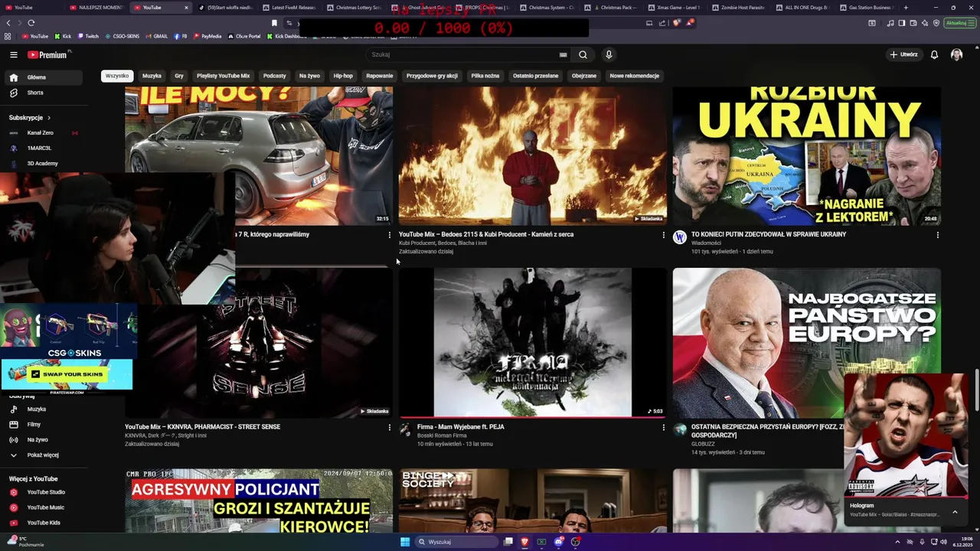Switch to the NAJLEPSZE MOMENTY browser tab
Image resolution: width=980 pixels, height=551 pixels.
[x=96, y=8]
